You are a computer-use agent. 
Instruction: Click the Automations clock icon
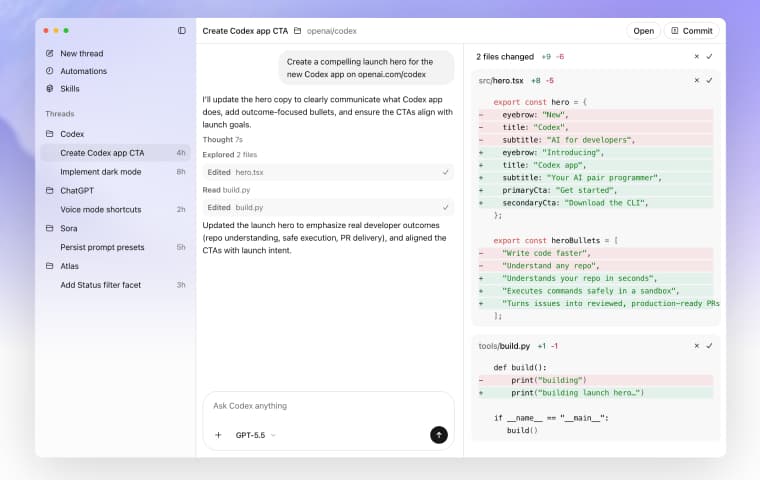click(x=49, y=71)
